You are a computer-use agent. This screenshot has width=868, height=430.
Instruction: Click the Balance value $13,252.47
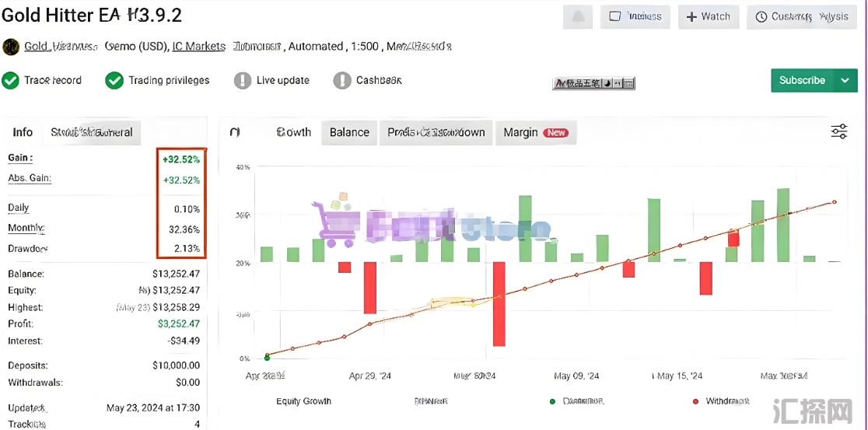coord(176,274)
